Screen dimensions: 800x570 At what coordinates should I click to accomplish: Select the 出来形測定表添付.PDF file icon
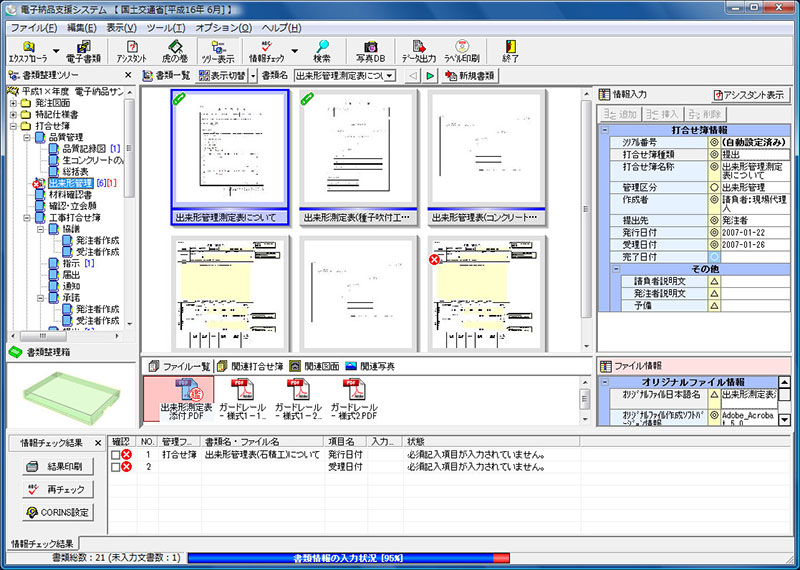click(186, 399)
